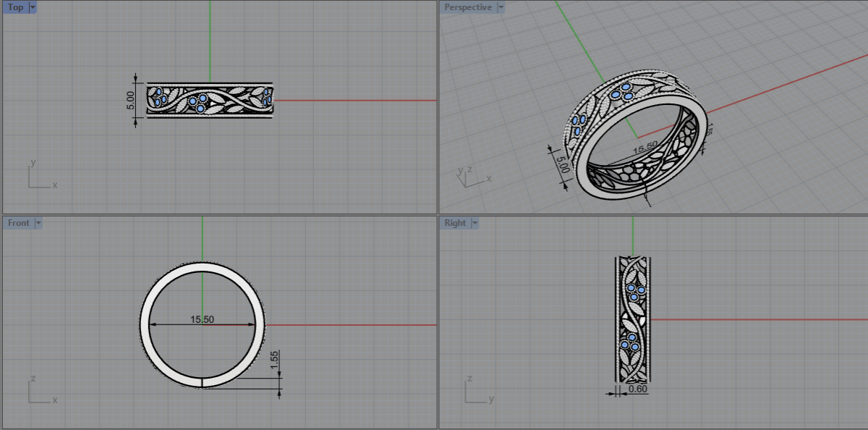Expand the Right viewport menu arrow
868x430 pixels.
475,223
